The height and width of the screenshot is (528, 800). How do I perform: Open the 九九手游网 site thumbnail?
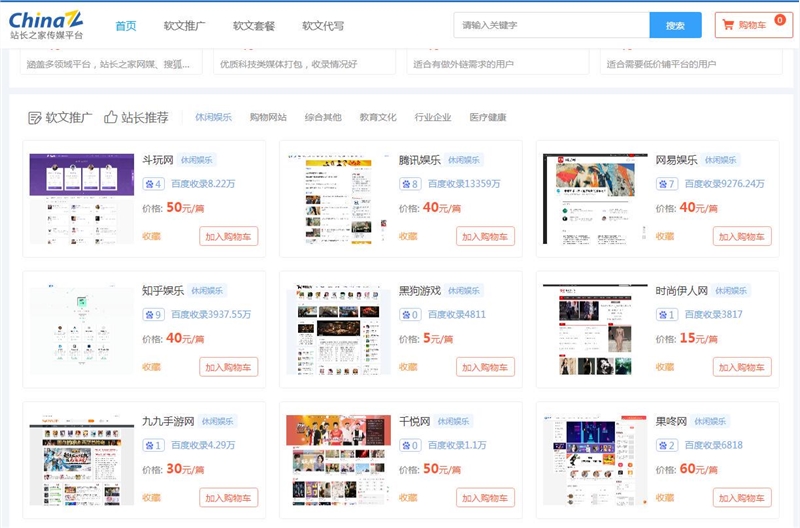[x=82, y=460]
